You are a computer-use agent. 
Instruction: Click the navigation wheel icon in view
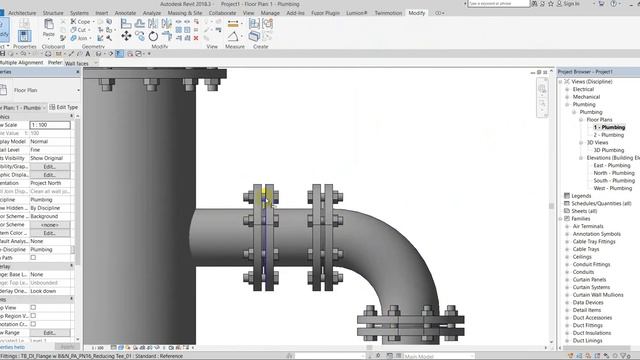pos(542,89)
